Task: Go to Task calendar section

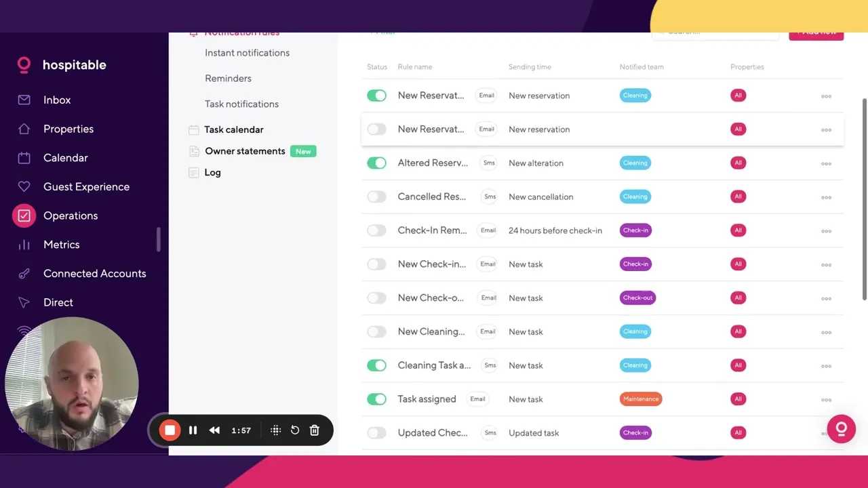Action: tap(234, 129)
